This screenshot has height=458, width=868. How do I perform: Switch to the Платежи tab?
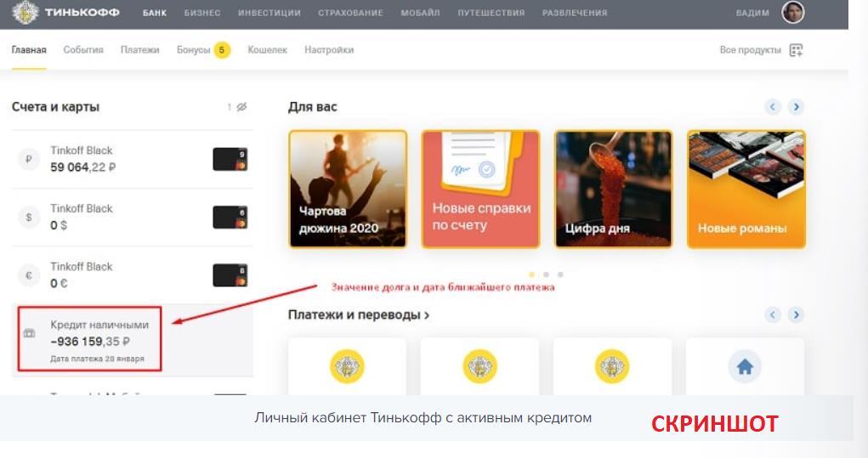point(140,50)
